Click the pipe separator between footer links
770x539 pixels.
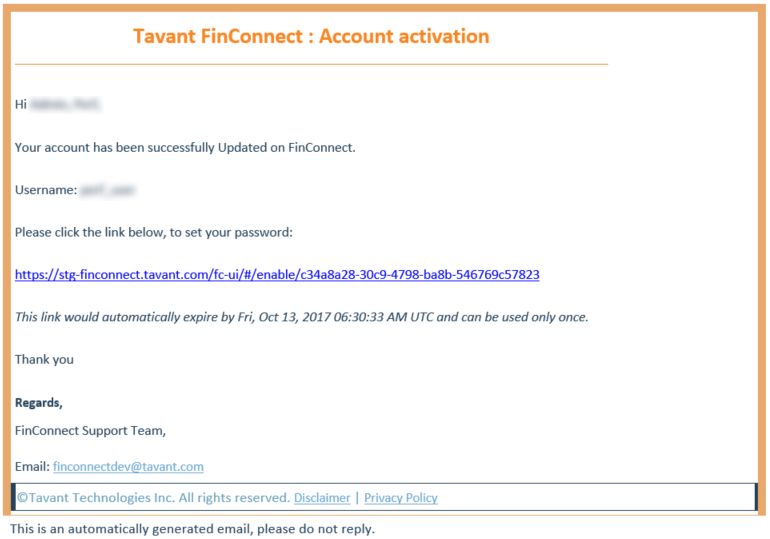(x=357, y=498)
